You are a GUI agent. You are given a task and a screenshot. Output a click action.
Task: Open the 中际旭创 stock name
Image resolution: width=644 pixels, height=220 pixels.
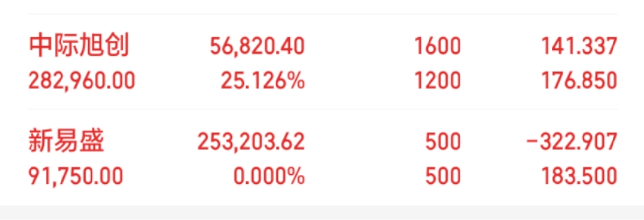pyautogui.click(x=79, y=46)
